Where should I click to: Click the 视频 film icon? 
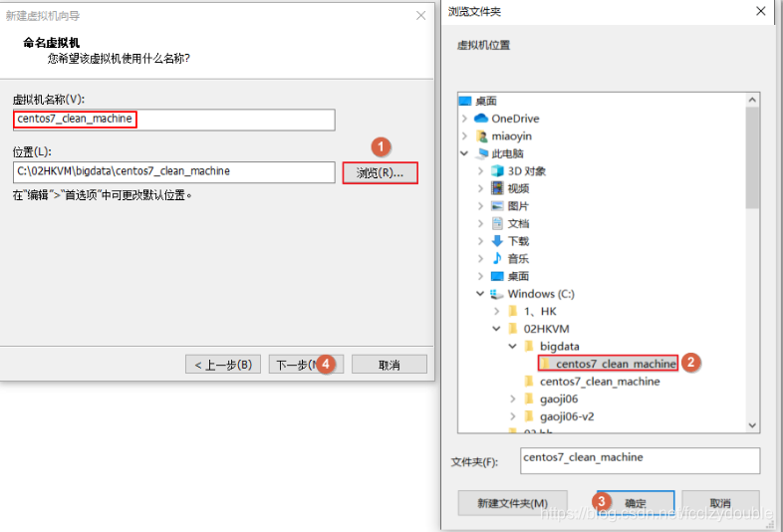click(x=497, y=188)
